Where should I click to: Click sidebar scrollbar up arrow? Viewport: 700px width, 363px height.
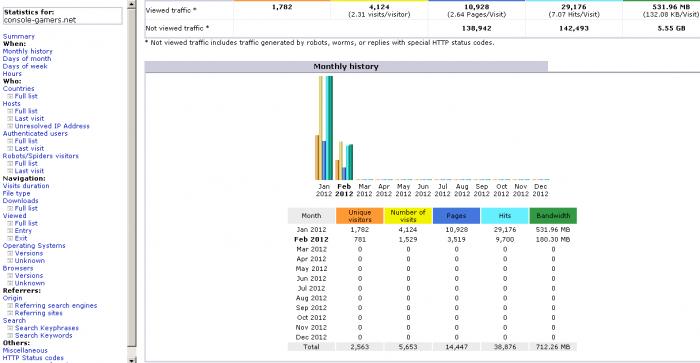tap(131, 4)
